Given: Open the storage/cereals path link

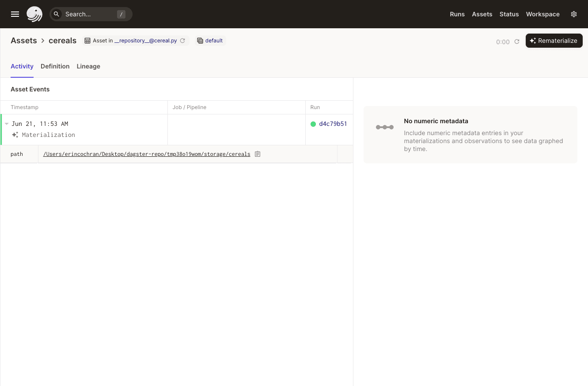Looking at the screenshot, I should pos(147,154).
